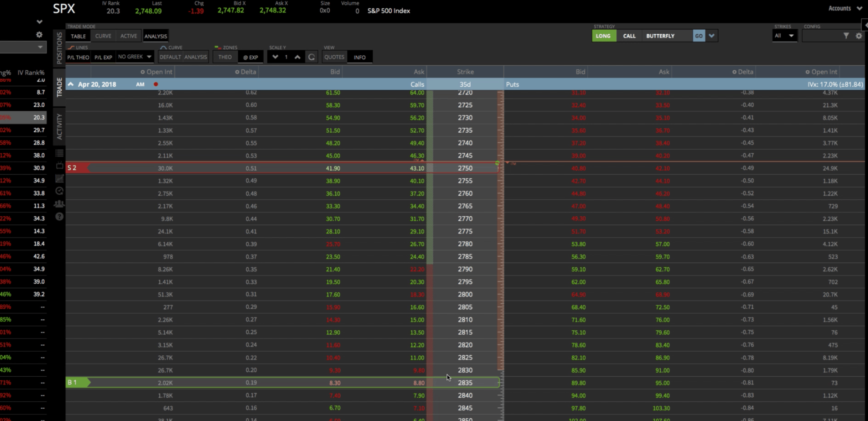This screenshot has height=421, width=868.
Task: Switch to CURVE trade mode
Action: pyautogui.click(x=103, y=36)
